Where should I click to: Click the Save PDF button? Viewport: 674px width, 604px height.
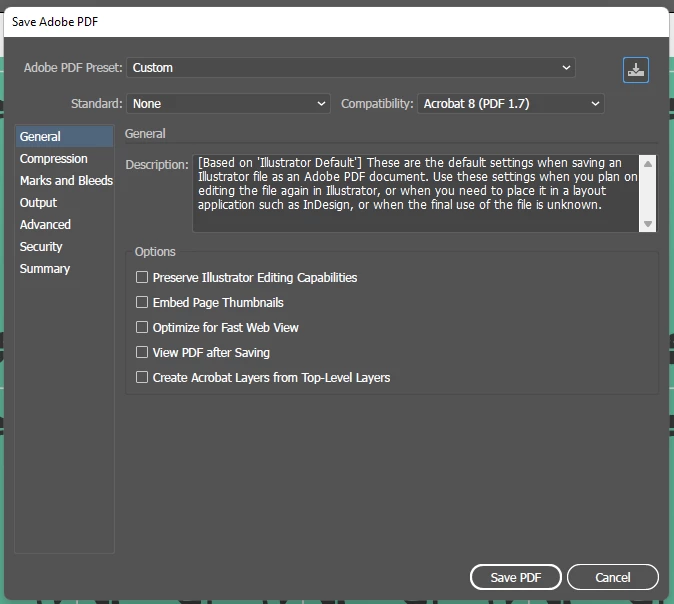pyautogui.click(x=516, y=577)
